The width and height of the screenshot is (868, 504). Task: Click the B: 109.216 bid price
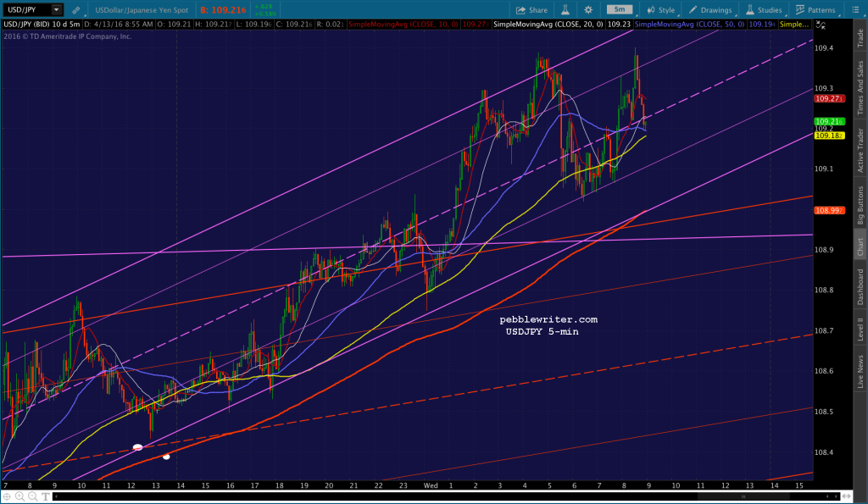click(223, 10)
